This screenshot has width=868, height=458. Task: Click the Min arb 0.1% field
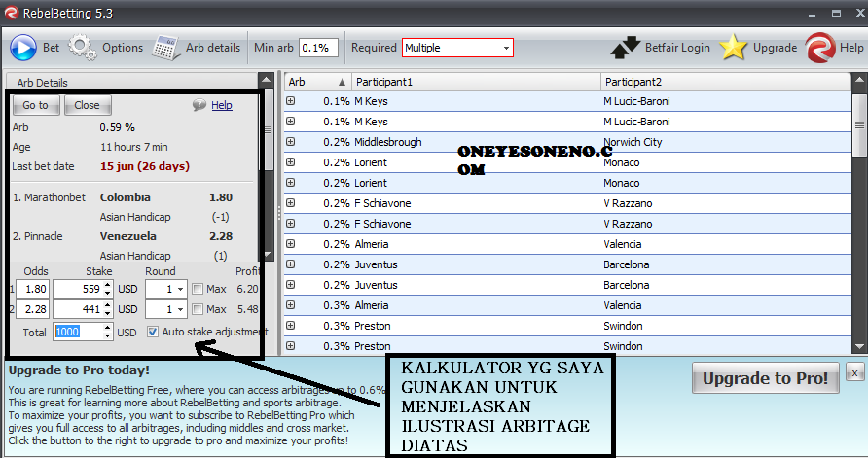[318, 48]
